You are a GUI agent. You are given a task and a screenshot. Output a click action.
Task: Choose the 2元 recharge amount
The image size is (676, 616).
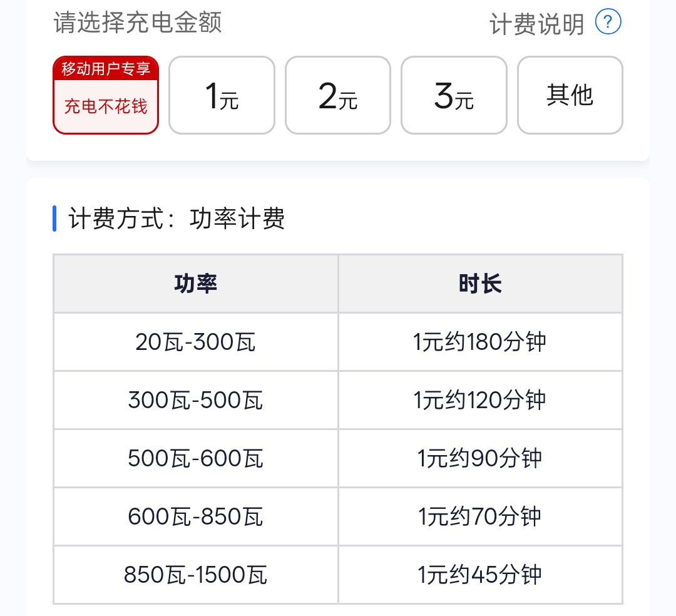click(x=338, y=95)
